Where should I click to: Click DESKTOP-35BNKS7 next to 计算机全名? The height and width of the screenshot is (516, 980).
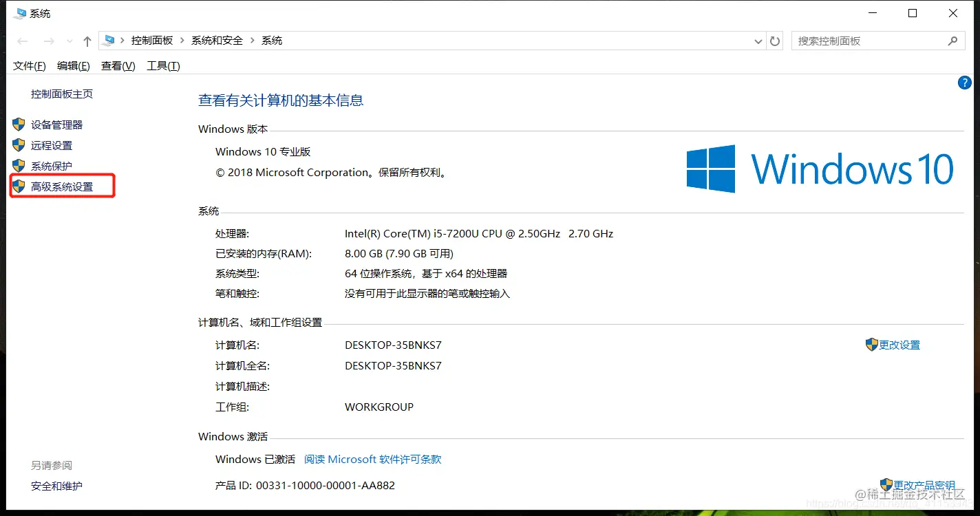(x=394, y=365)
